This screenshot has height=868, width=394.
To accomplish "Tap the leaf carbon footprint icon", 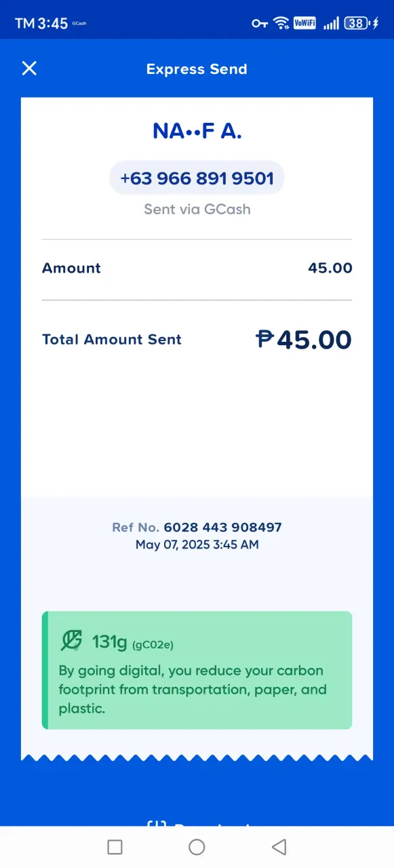I will (x=71, y=640).
